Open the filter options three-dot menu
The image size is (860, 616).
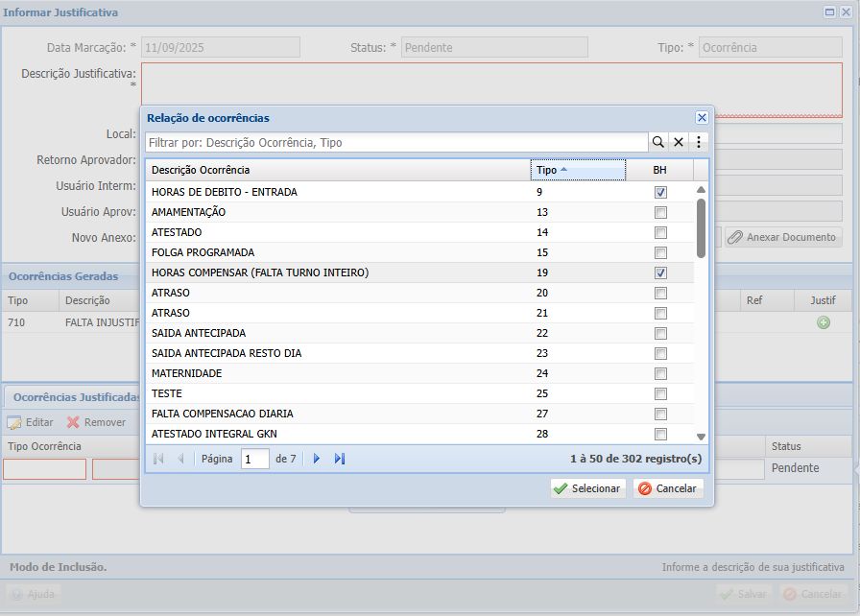click(698, 143)
